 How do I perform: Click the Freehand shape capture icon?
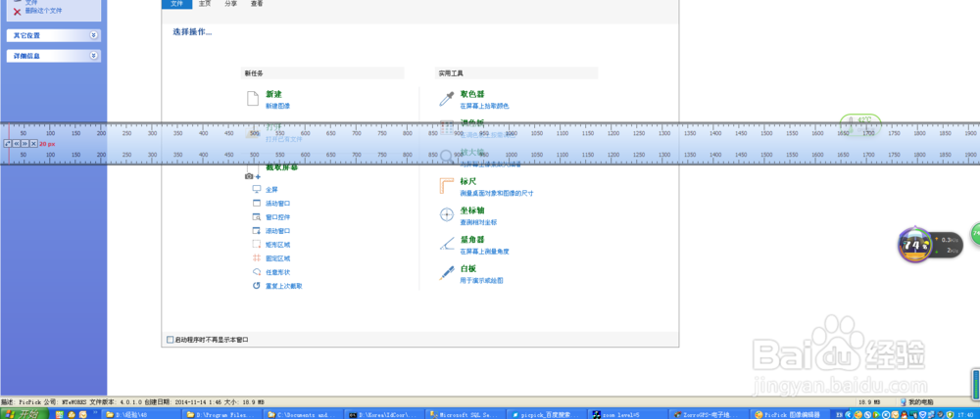click(x=256, y=271)
